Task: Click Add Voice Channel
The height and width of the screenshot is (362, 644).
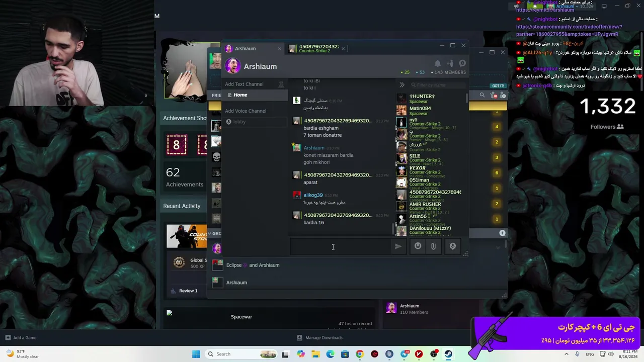Action: (246, 111)
